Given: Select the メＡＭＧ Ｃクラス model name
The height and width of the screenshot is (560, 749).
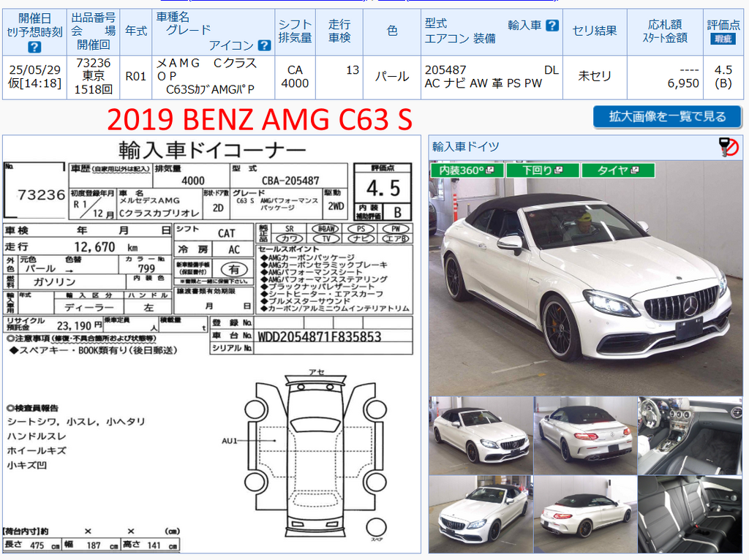Looking at the screenshot, I should 207,63.
